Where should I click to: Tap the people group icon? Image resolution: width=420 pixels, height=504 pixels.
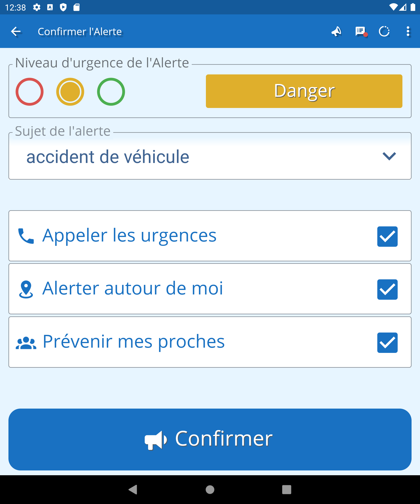(26, 343)
